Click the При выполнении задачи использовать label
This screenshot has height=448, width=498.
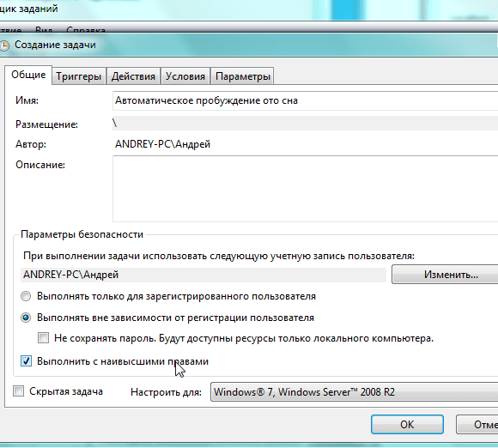[219, 256]
